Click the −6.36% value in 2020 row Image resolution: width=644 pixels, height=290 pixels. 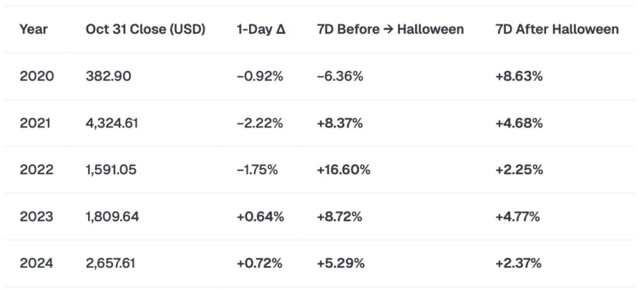(x=340, y=76)
